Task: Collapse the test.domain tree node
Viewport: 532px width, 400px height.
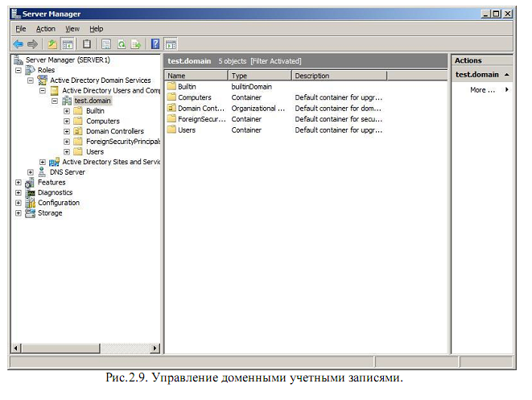Action: pyautogui.click(x=55, y=101)
